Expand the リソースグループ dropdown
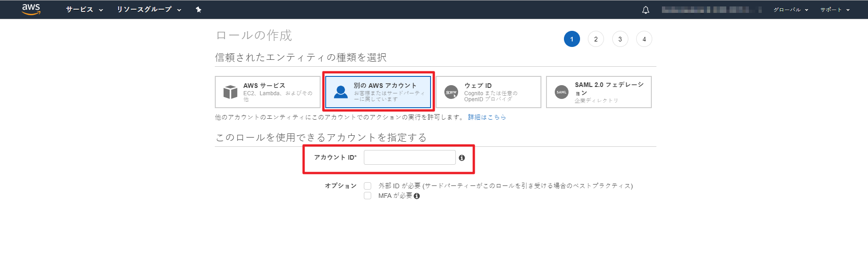Viewport: 868px width, 260px height. (149, 10)
